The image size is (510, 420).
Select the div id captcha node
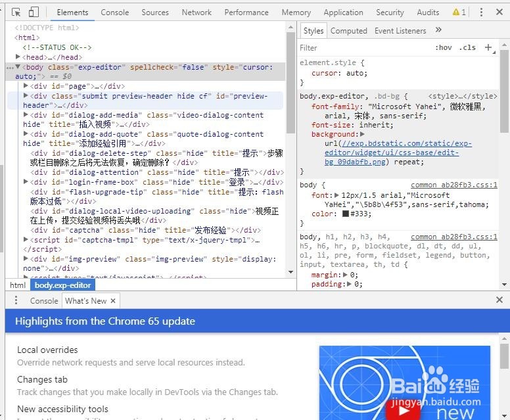(145, 230)
